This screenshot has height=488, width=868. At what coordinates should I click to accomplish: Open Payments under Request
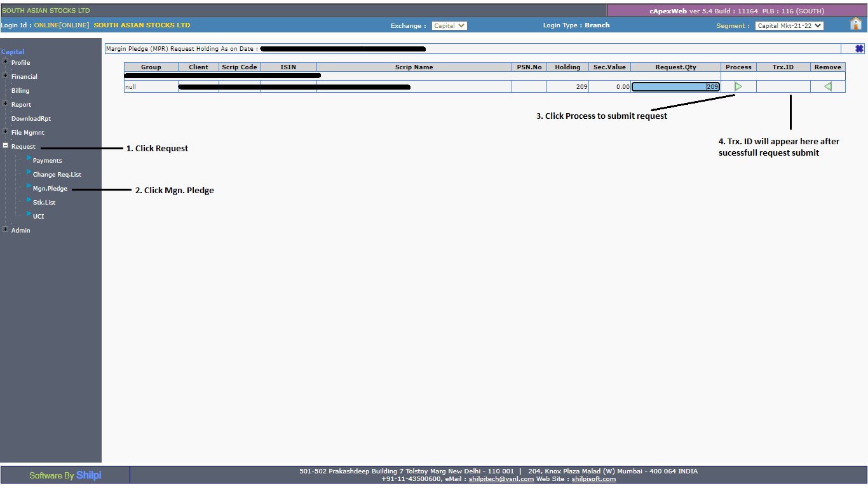[x=47, y=161]
